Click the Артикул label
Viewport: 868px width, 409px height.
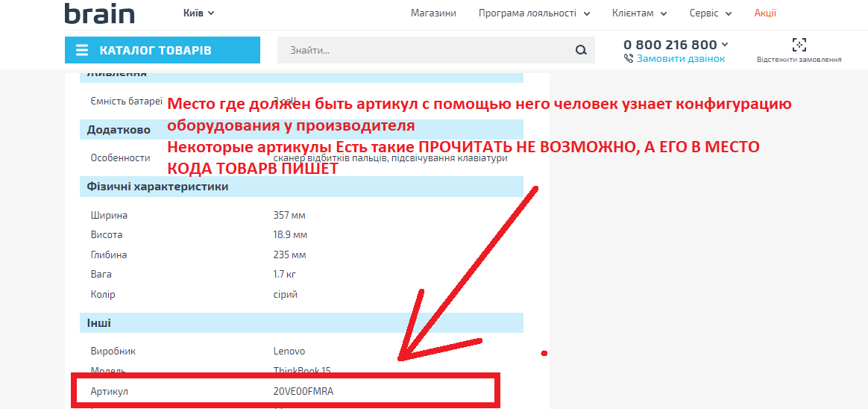[x=110, y=391]
